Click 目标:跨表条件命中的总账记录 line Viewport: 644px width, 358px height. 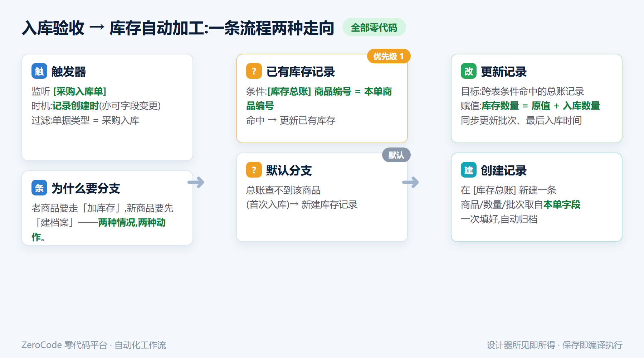(522, 91)
